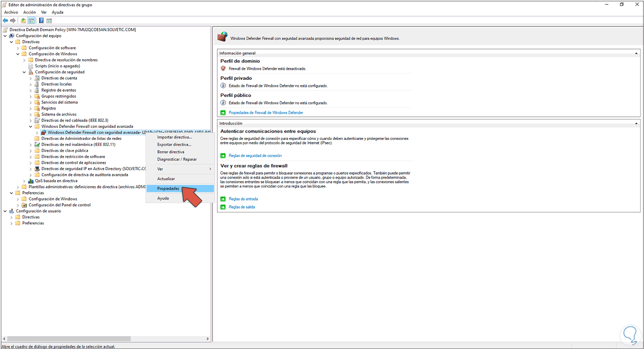Click the Configuración de usuario icon
644x349 pixels.
coord(12,211)
